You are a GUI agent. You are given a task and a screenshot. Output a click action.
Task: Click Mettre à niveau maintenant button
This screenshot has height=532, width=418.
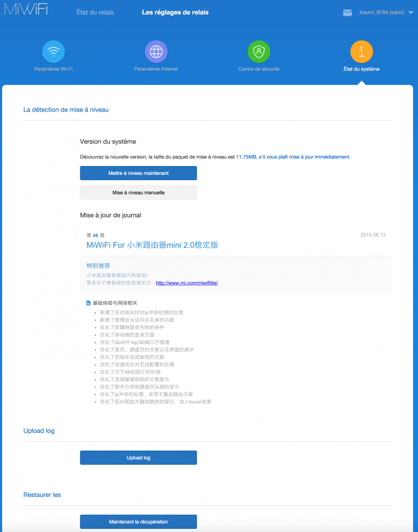(x=138, y=173)
